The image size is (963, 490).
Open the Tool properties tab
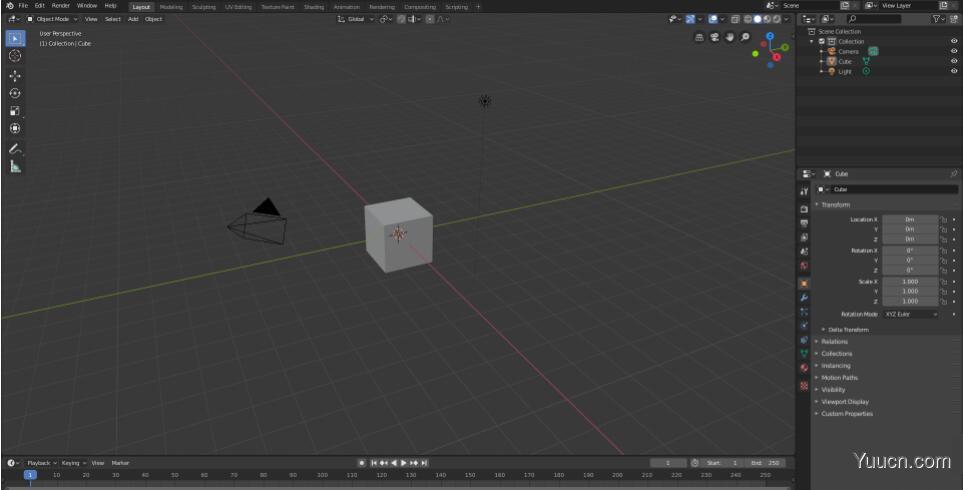pyautogui.click(x=804, y=192)
